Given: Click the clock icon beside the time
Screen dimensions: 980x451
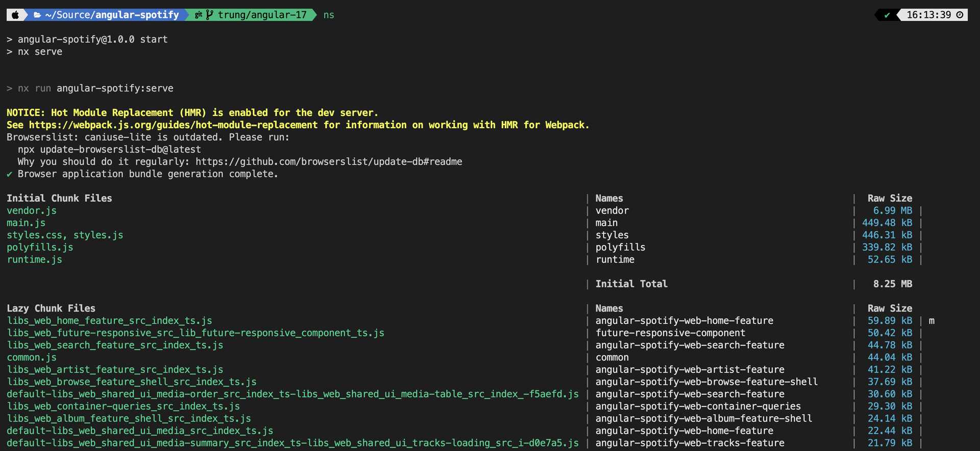Looking at the screenshot, I should coord(960,15).
